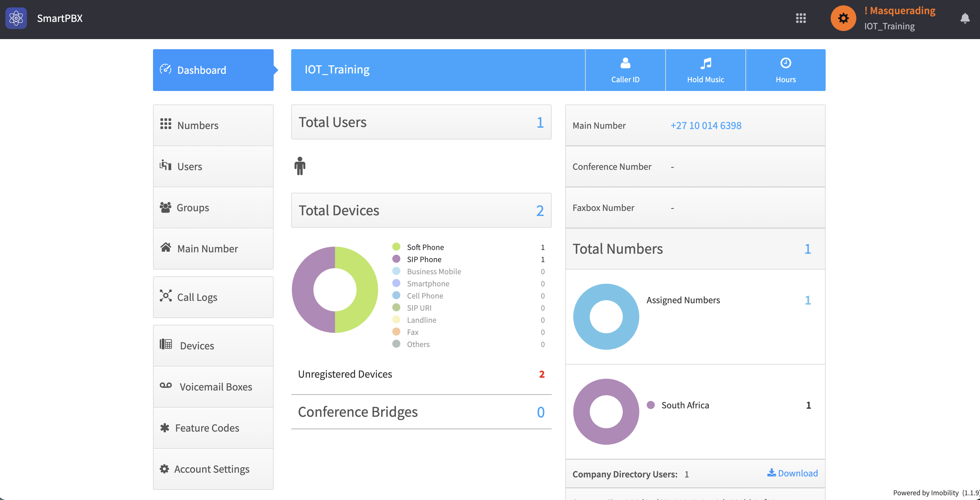
Task: Select Main Number in the sidebar
Action: click(213, 248)
